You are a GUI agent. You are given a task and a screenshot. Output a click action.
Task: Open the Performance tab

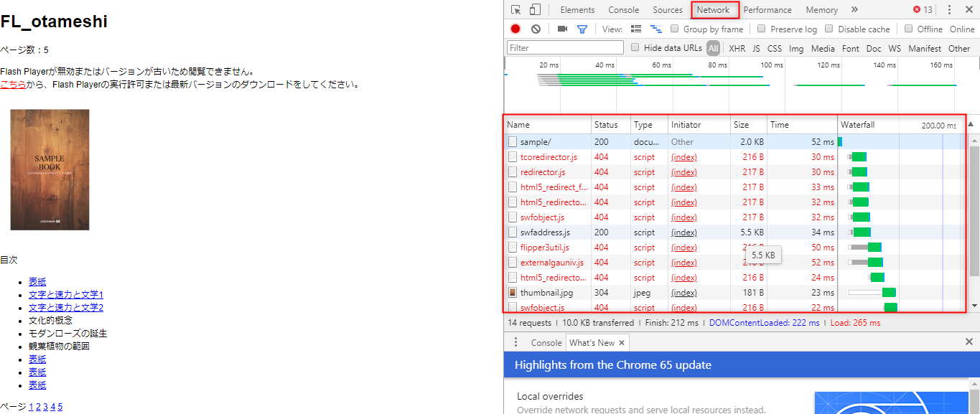pyautogui.click(x=767, y=10)
